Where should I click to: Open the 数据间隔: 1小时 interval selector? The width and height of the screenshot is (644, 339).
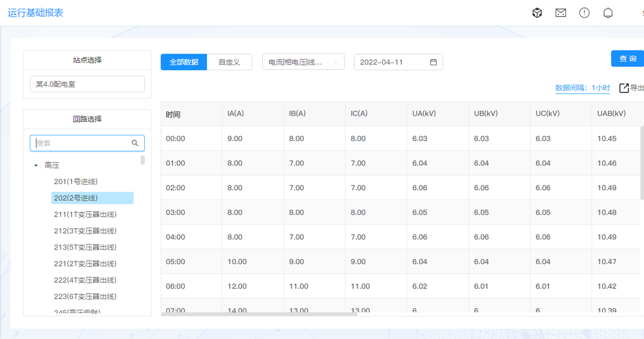pyautogui.click(x=583, y=88)
